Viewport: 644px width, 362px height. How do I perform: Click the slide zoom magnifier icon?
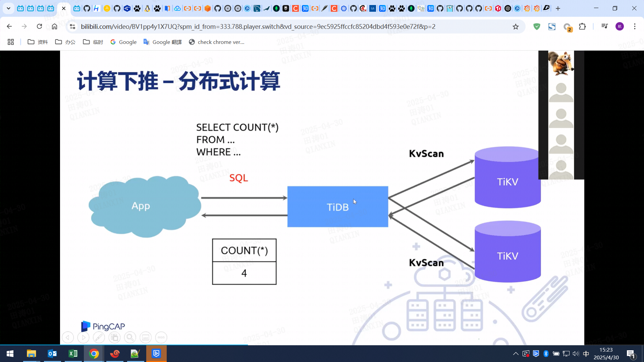tap(130, 337)
